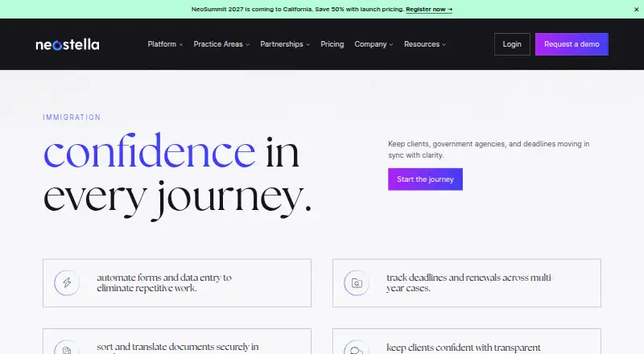Expand the Partnerships chevron
The height and width of the screenshot is (354, 644).
click(x=308, y=44)
